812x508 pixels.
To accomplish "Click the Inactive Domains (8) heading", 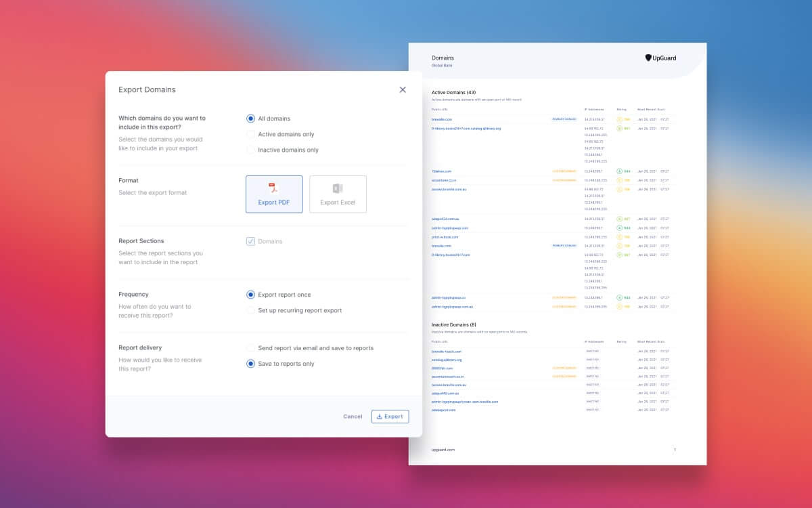I will 454,324.
